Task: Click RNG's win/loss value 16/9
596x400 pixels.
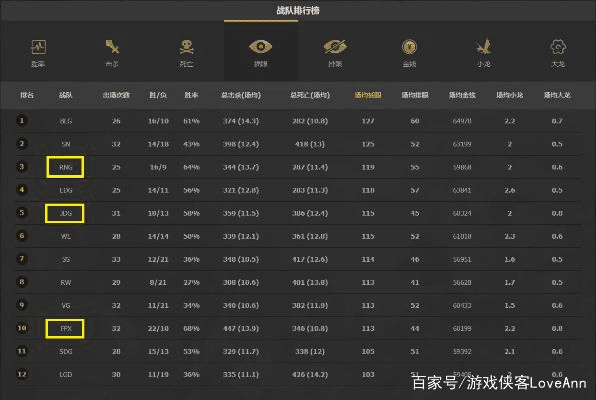Action: [x=158, y=167]
